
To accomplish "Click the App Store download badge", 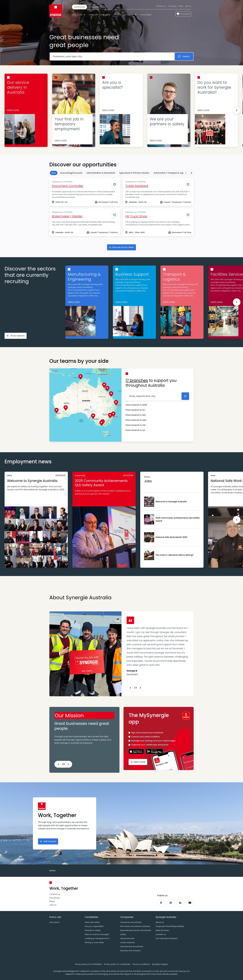I will point(136,751).
